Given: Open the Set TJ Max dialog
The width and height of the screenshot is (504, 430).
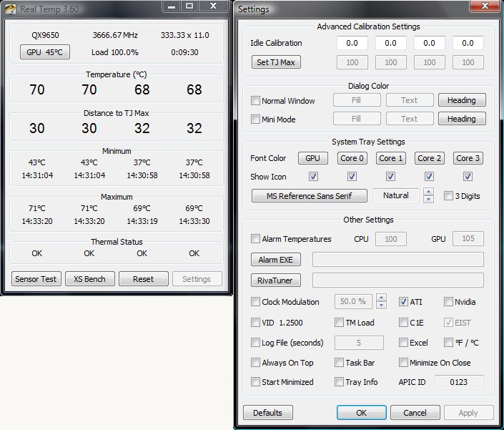Looking at the screenshot, I should (275, 62).
